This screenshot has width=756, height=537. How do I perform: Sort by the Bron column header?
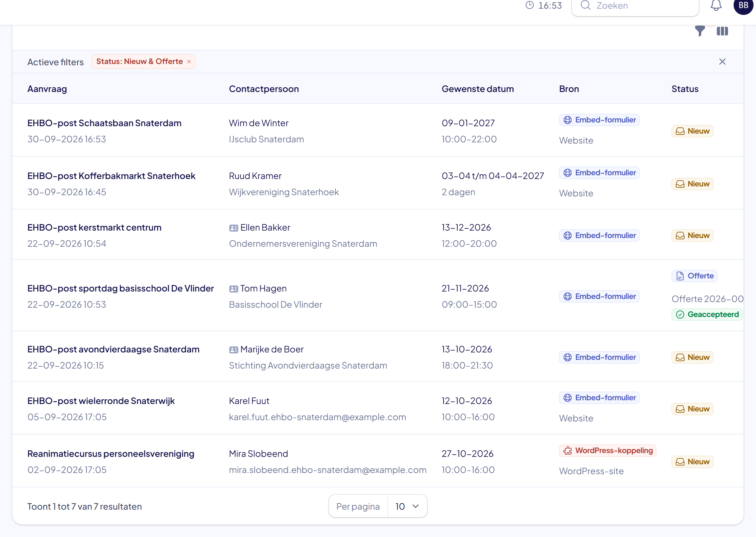tap(569, 89)
